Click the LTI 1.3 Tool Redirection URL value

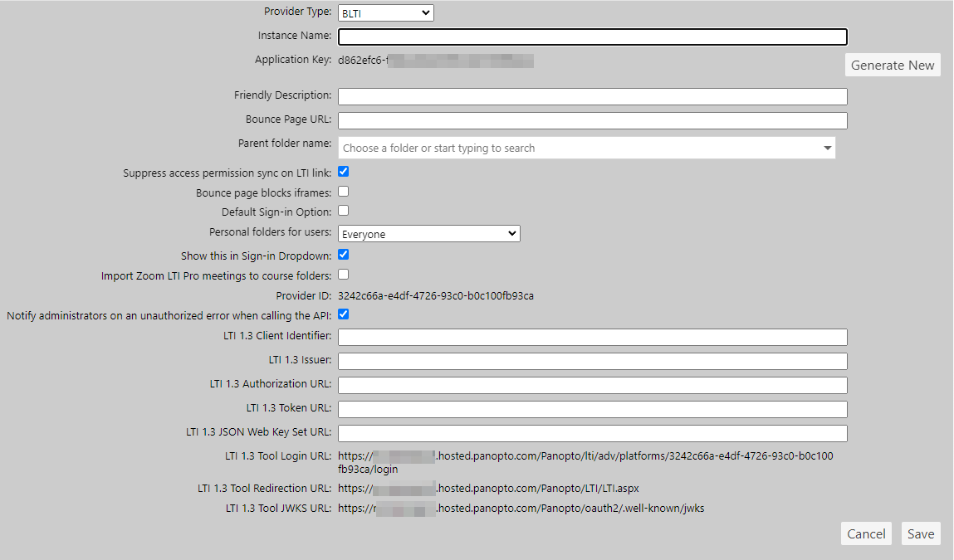point(488,489)
